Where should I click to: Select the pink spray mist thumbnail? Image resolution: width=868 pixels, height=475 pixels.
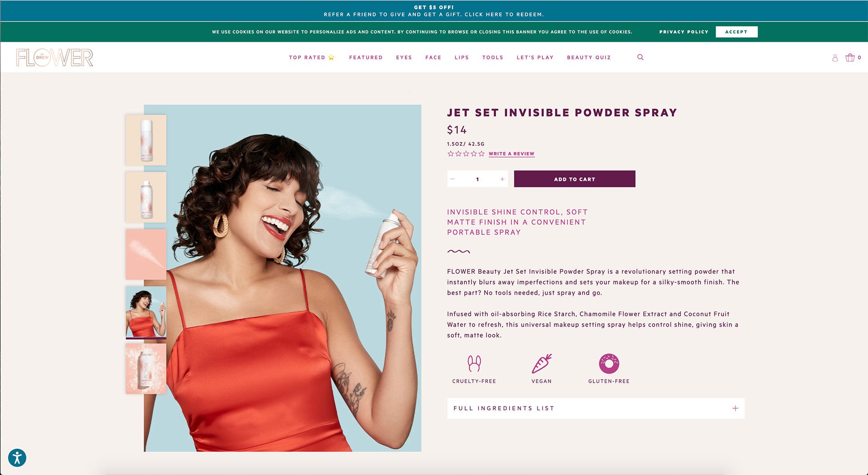(x=146, y=254)
